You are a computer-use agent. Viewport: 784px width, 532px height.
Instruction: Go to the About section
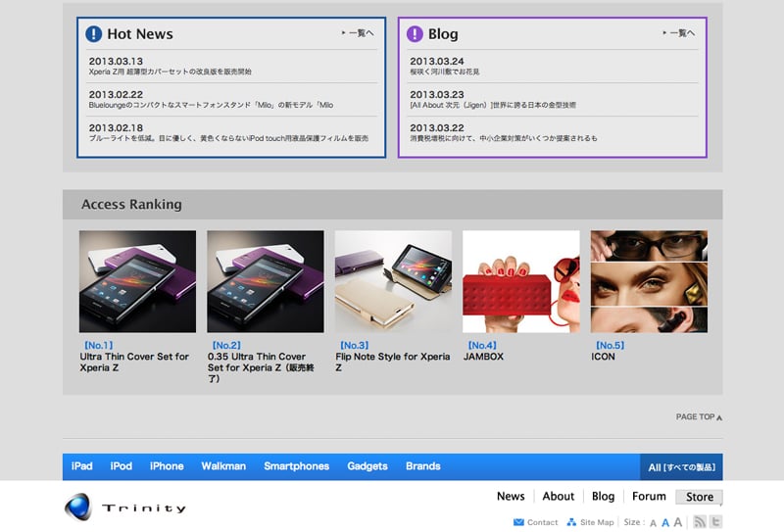(559, 497)
